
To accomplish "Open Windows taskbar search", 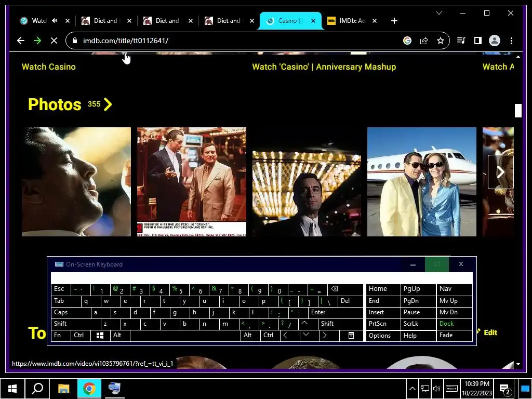I will tap(37, 389).
